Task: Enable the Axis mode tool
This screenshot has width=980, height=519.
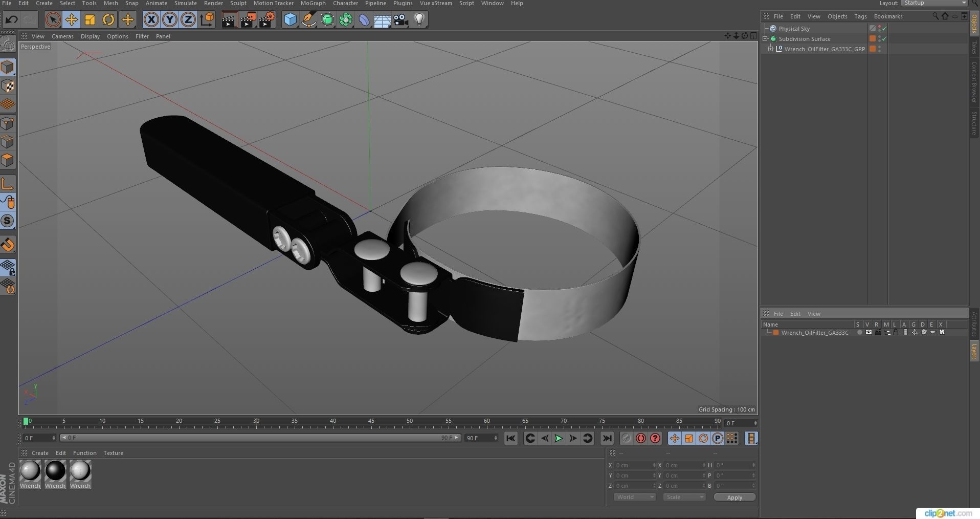Action: coord(8,184)
